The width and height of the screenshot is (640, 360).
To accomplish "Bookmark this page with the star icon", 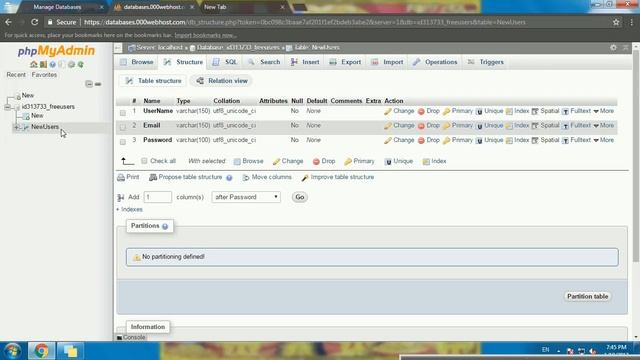I will (x=616, y=22).
